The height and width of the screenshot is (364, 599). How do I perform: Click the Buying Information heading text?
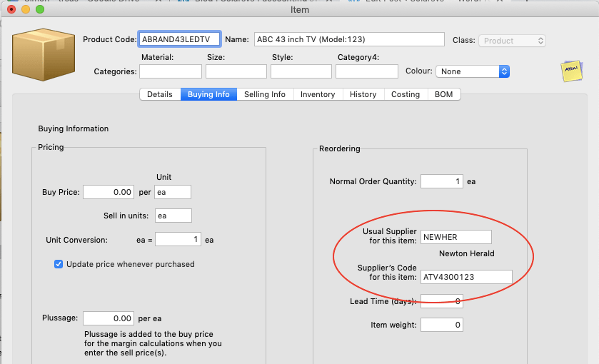[x=74, y=128]
